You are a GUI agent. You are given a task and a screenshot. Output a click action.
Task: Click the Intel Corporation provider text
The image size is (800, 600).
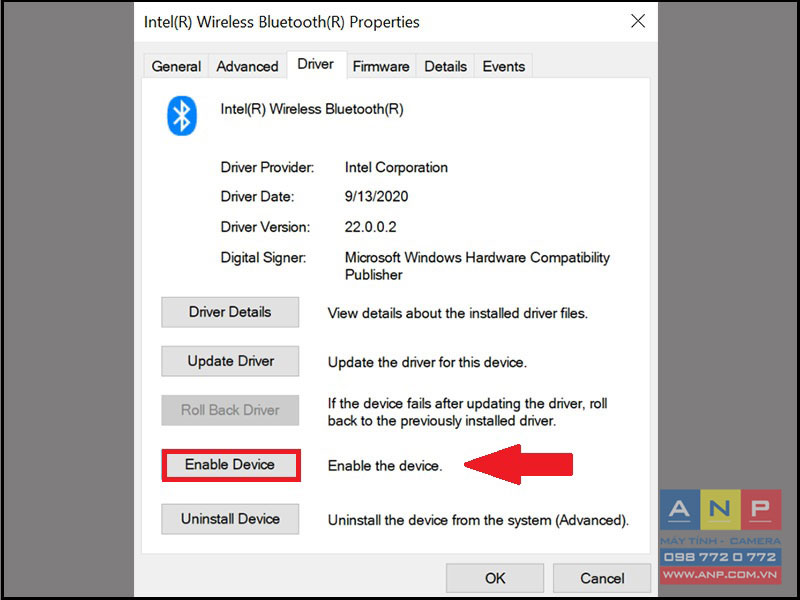coord(396,167)
